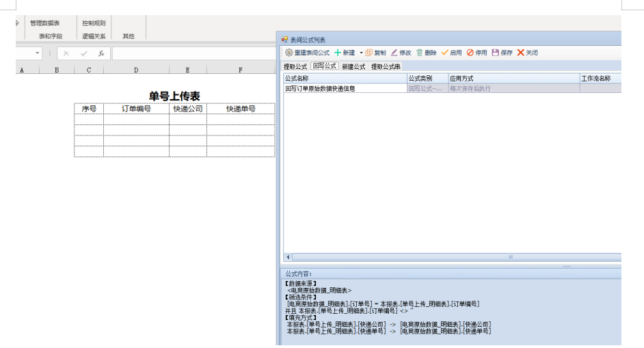Image resolution: width=644 pixels, height=348 pixels.
Task: Open the 提取公式串 tab
Action: click(x=386, y=66)
